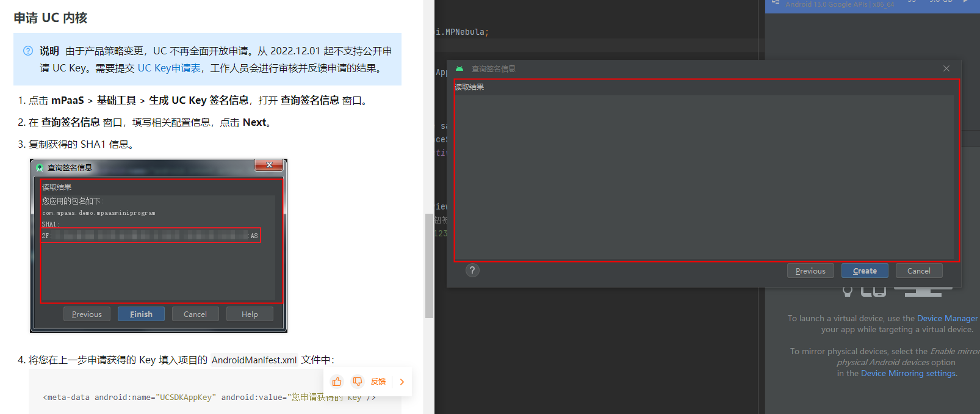This screenshot has height=414, width=980.
Task: Click the meta-data UCSDKAppKey code snippet
Action: 209,397
